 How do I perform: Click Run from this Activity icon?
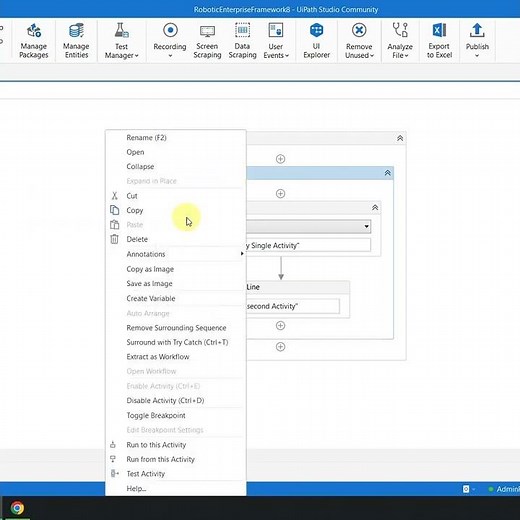[113, 459]
